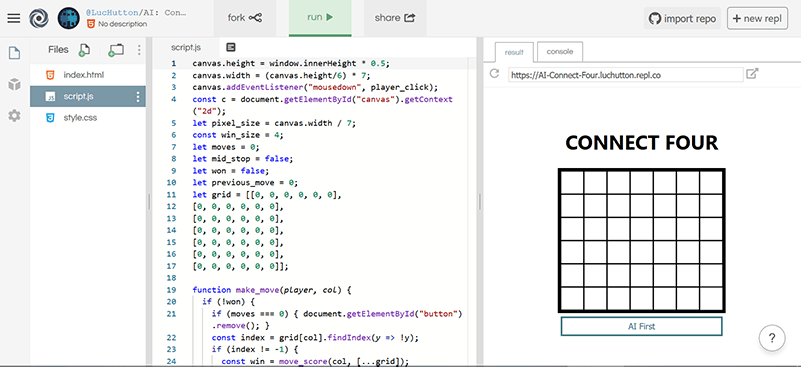
Task: Click the AI First button
Action: tap(641, 326)
